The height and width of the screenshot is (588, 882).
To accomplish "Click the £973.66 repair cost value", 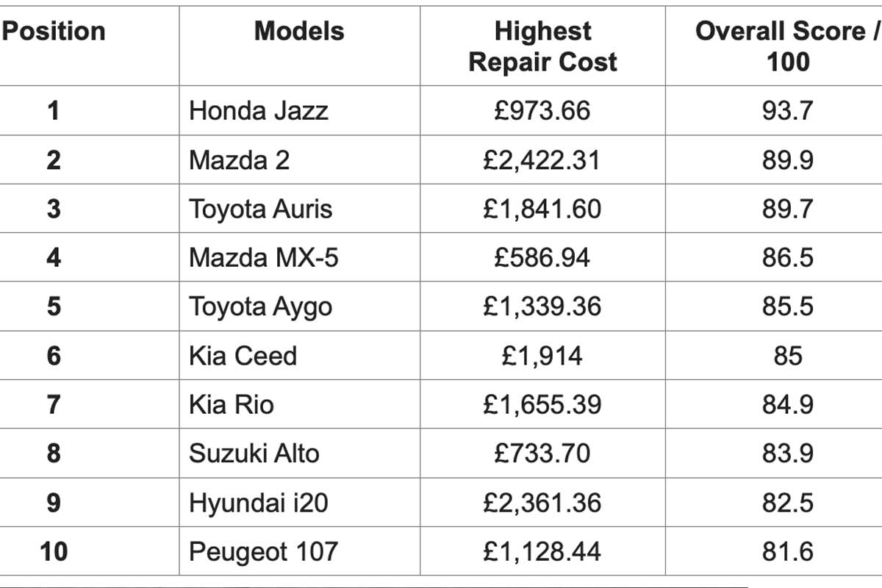I will (542, 111).
